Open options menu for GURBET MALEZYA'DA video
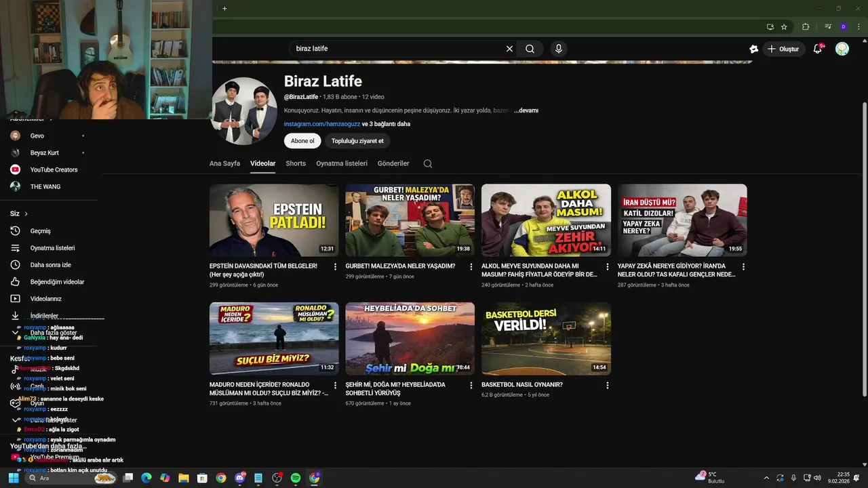 click(x=471, y=267)
